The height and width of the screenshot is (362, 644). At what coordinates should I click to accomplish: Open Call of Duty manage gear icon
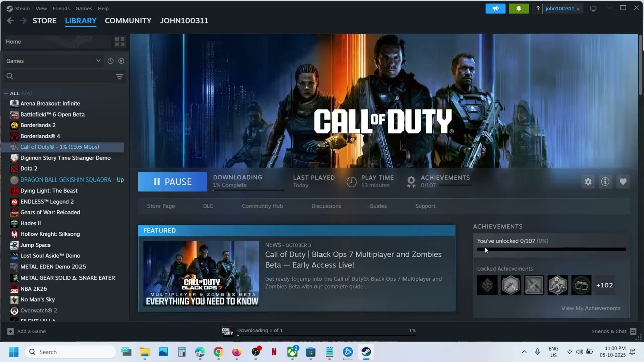pos(588,182)
